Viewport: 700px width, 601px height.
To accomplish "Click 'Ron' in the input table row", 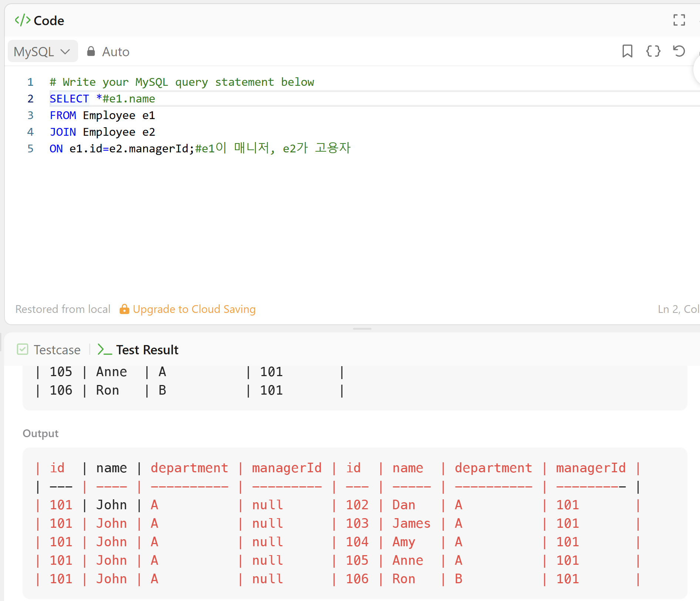I will tap(108, 390).
